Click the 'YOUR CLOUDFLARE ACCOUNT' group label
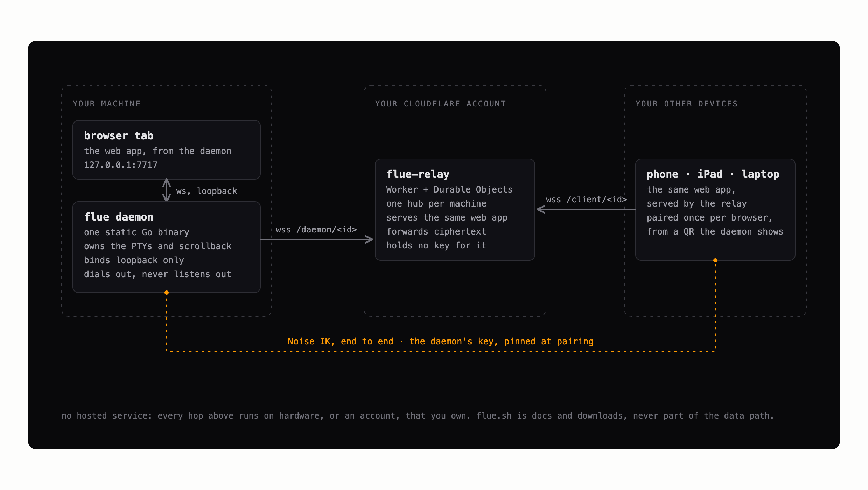 point(440,104)
